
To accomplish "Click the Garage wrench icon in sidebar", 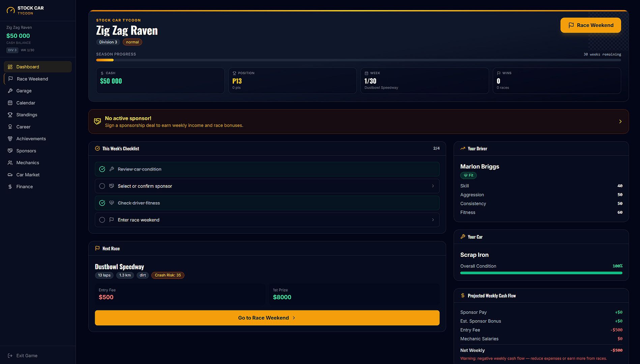I will 10,91.
